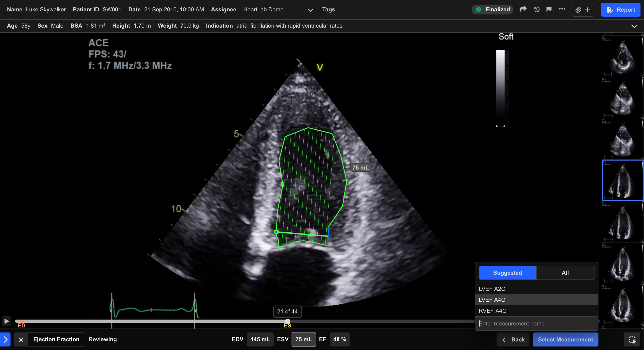This screenshot has width=644, height=350.
Task: Switch to the All measurements tab
Action: pos(565,273)
